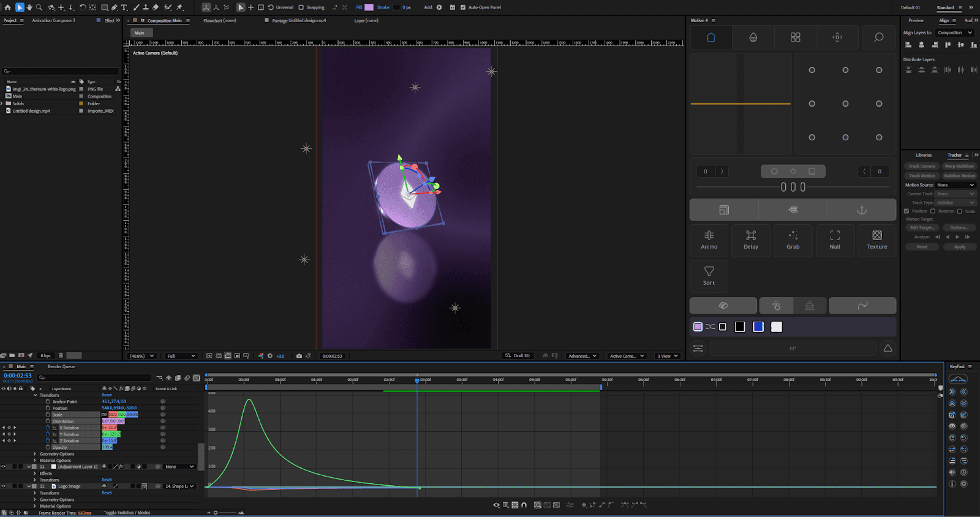Open Motion 4 search icon
Screen dimensions: 980x517
click(878, 37)
